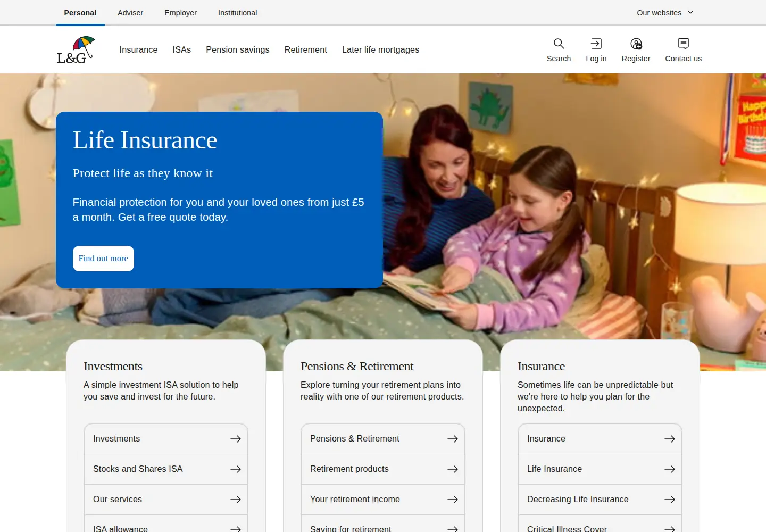Switch to the Employer tab

click(x=180, y=13)
